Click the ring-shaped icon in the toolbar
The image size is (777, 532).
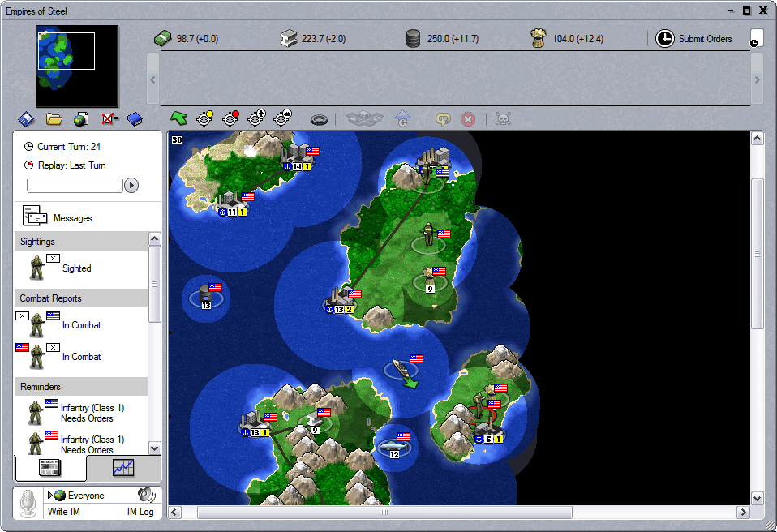point(320,120)
